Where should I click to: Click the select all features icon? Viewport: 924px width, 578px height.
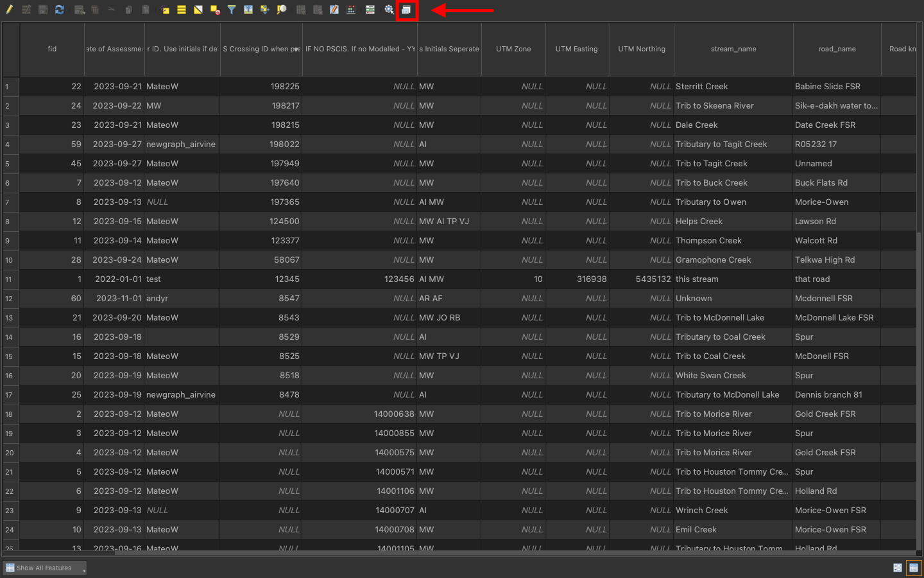(182, 10)
